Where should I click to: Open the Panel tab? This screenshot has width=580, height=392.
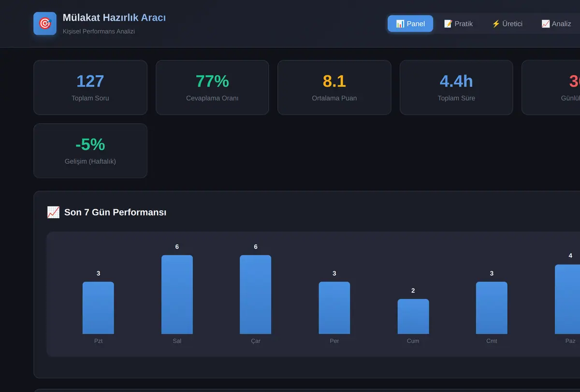[x=410, y=24]
